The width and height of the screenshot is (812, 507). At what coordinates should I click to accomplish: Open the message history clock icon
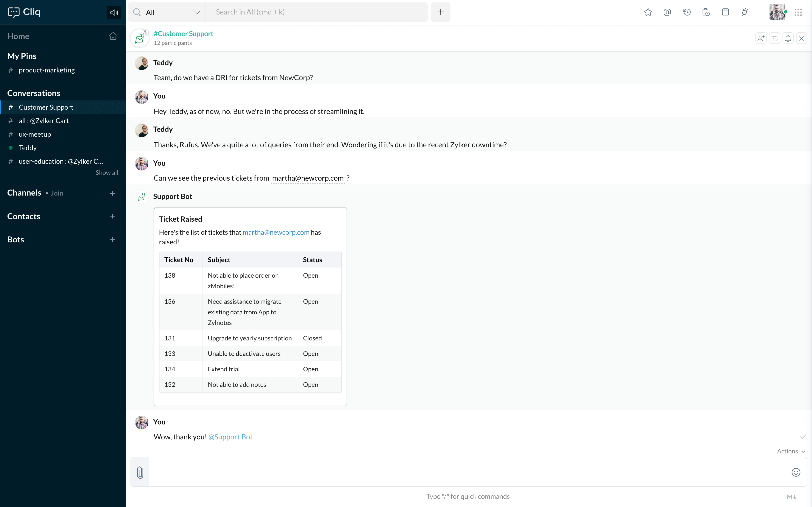click(687, 12)
